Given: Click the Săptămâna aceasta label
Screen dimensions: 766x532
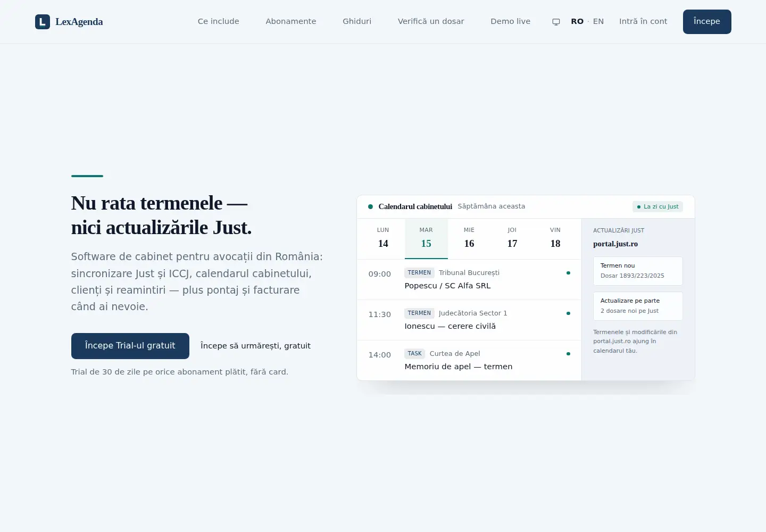Looking at the screenshot, I should 492,206.
